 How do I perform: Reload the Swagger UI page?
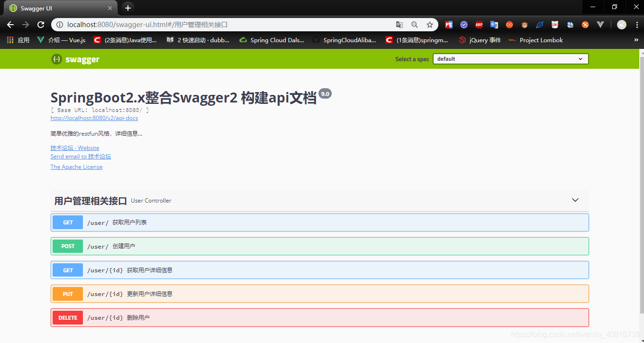[41, 25]
